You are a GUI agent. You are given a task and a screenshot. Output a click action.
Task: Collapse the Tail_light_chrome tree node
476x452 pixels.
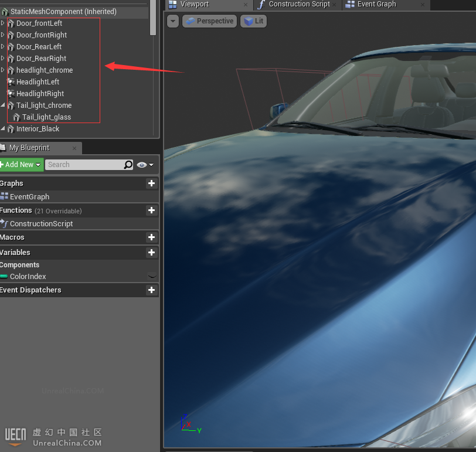click(3, 106)
